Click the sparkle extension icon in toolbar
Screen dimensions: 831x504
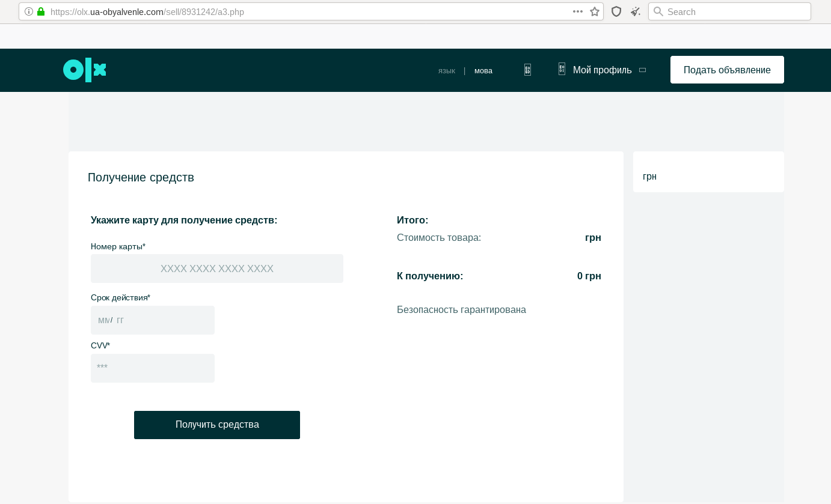[x=635, y=11]
